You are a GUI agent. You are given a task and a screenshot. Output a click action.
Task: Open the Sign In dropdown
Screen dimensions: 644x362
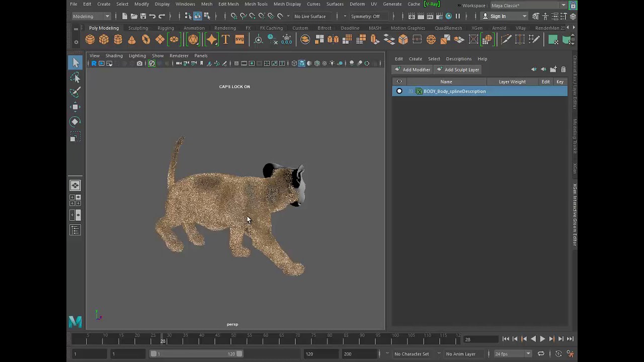pos(503,16)
